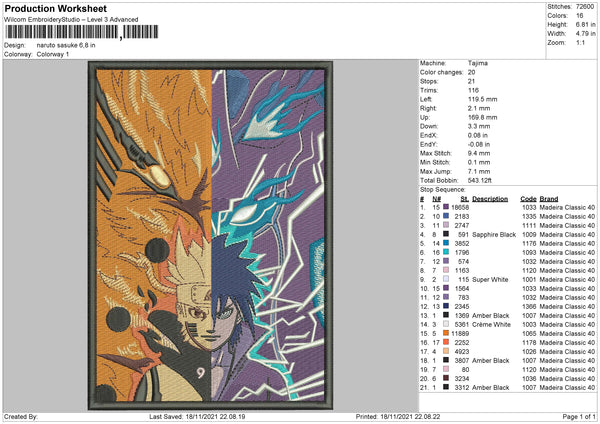The width and height of the screenshot is (600, 424).
Task: Click the Height value 6.81 in
Action: pos(585,24)
